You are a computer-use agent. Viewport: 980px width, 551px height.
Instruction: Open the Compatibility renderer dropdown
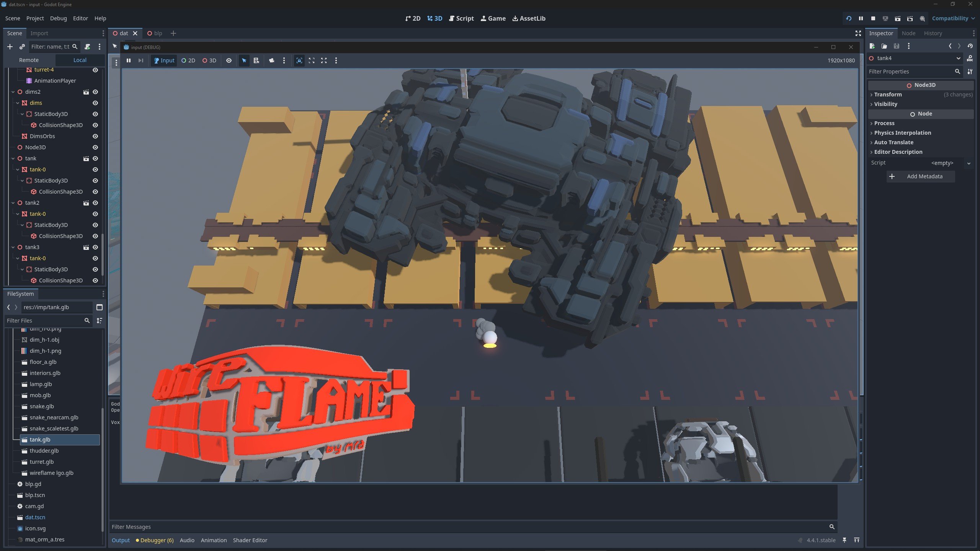[x=953, y=18]
